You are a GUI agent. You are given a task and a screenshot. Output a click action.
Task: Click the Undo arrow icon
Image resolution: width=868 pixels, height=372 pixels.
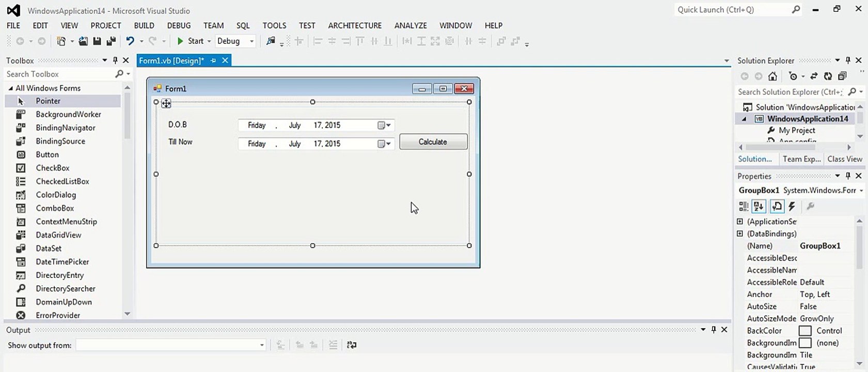(130, 41)
